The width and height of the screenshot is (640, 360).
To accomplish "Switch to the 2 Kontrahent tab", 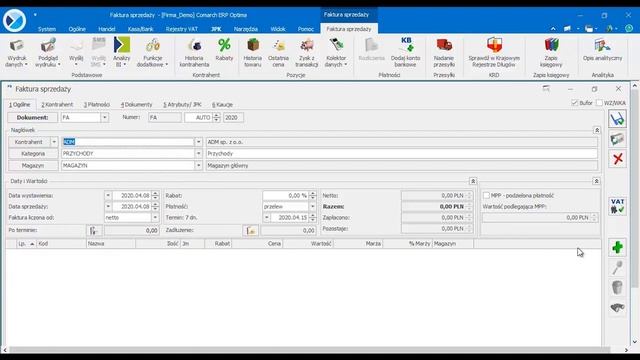I will pyautogui.click(x=57, y=105).
